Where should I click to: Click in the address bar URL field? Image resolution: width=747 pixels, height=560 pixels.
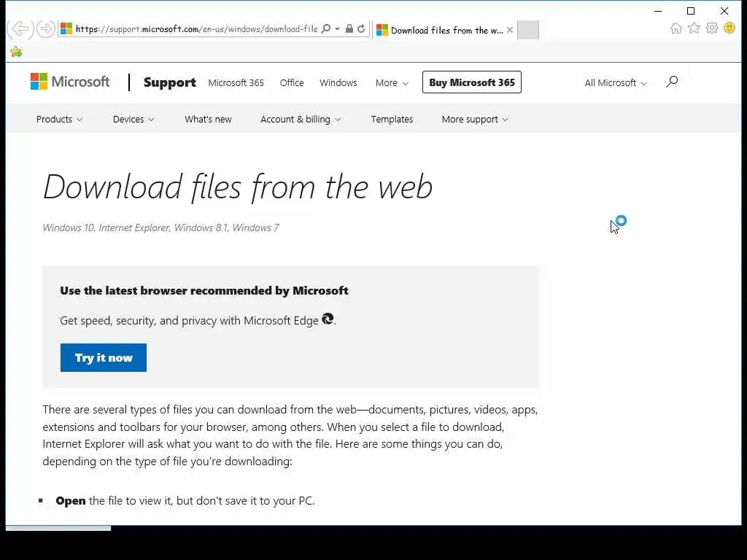197,29
